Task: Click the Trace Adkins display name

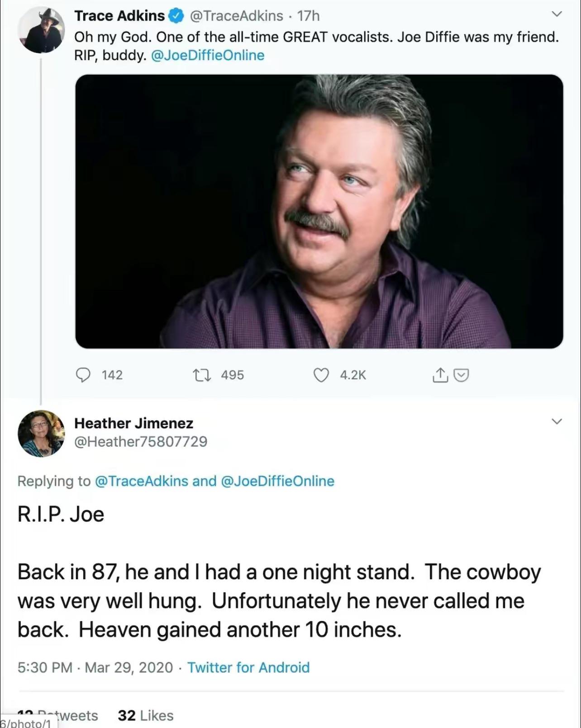Action: pyautogui.click(x=119, y=16)
